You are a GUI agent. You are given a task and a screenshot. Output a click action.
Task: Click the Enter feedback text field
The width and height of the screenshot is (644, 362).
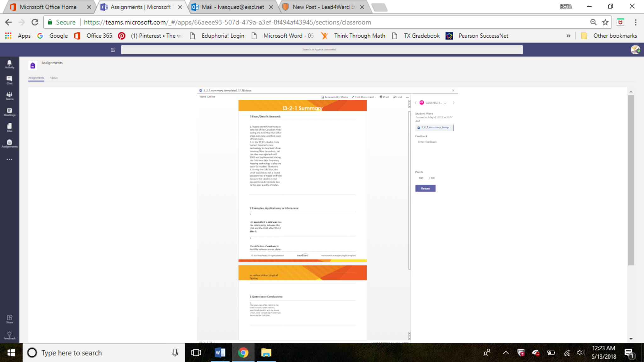click(x=434, y=142)
